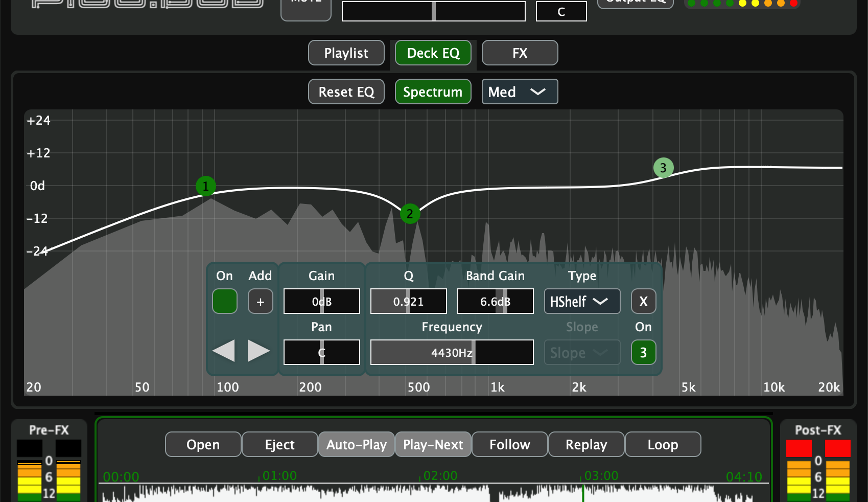Click the 03:00 time label
Viewport: 868px width, 502px height.
pyautogui.click(x=601, y=475)
